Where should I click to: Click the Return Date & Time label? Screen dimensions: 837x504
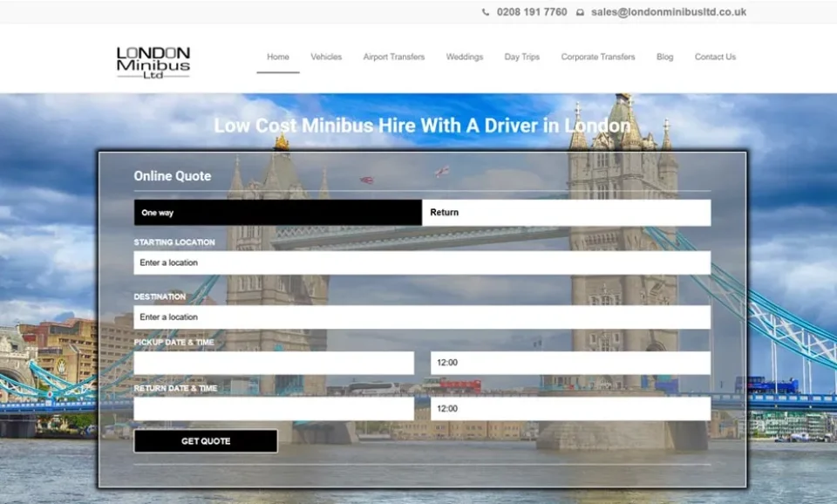click(x=175, y=388)
